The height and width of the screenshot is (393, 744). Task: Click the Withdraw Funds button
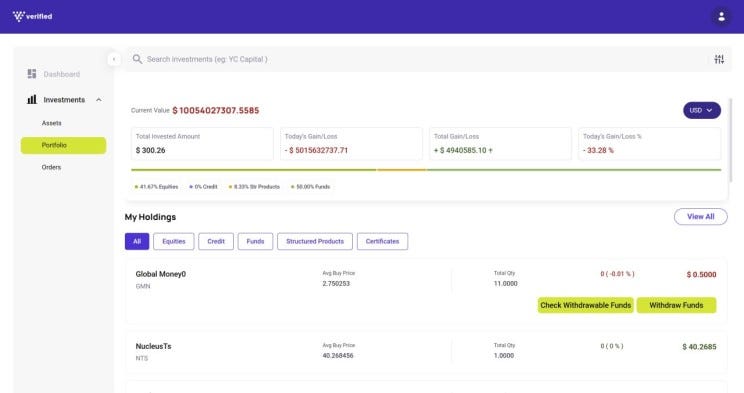coord(676,305)
